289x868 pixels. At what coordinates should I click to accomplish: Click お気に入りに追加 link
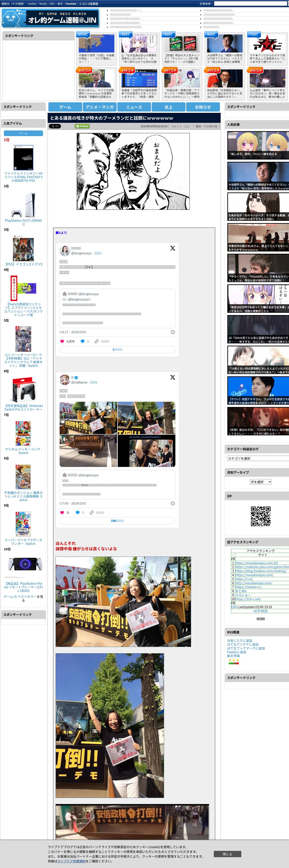pyautogui.click(x=239, y=641)
